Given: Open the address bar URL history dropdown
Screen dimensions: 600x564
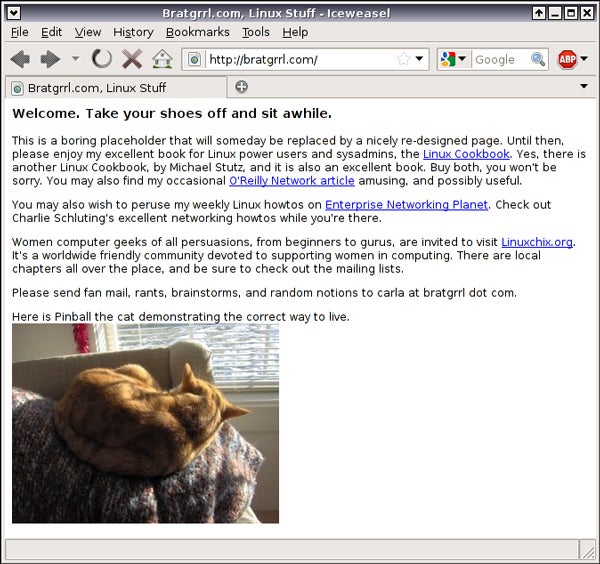Looking at the screenshot, I should coord(419,59).
